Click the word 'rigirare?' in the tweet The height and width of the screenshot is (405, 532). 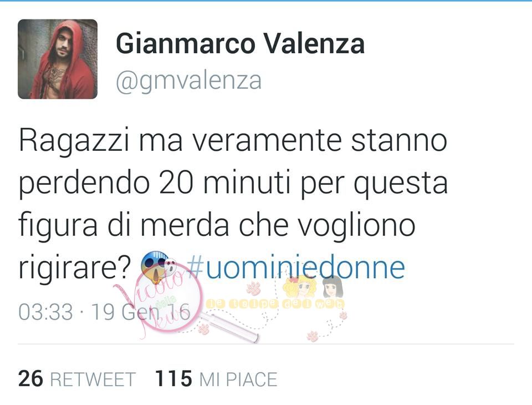click(75, 267)
